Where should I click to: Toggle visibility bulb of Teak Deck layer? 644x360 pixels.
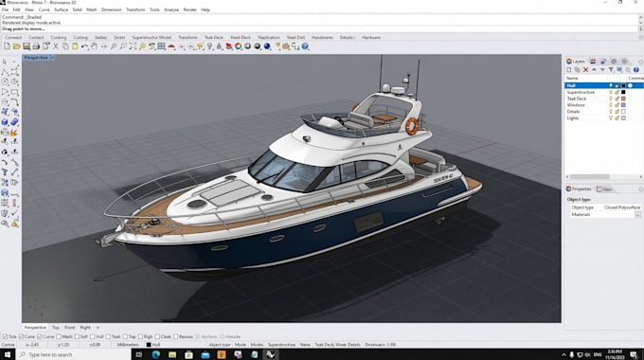(x=611, y=99)
